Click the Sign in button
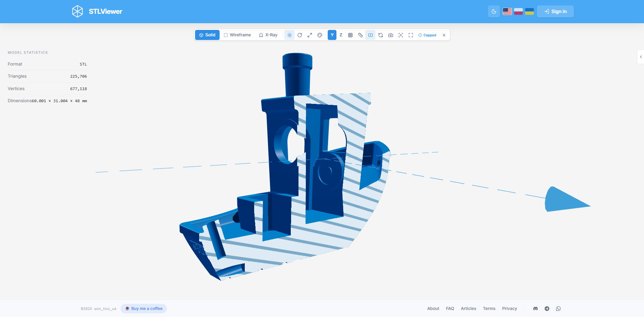The height and width of the screenshot is (317, 644). point(555,11)
